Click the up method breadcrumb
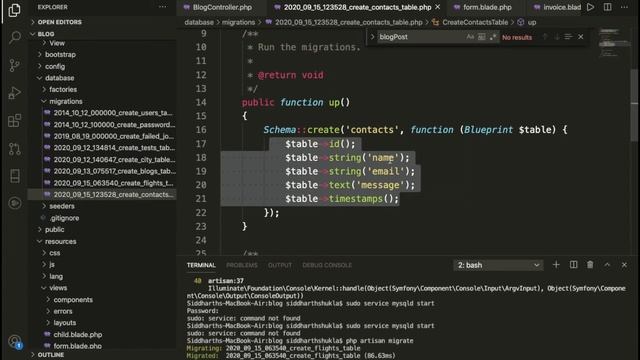 532,22
